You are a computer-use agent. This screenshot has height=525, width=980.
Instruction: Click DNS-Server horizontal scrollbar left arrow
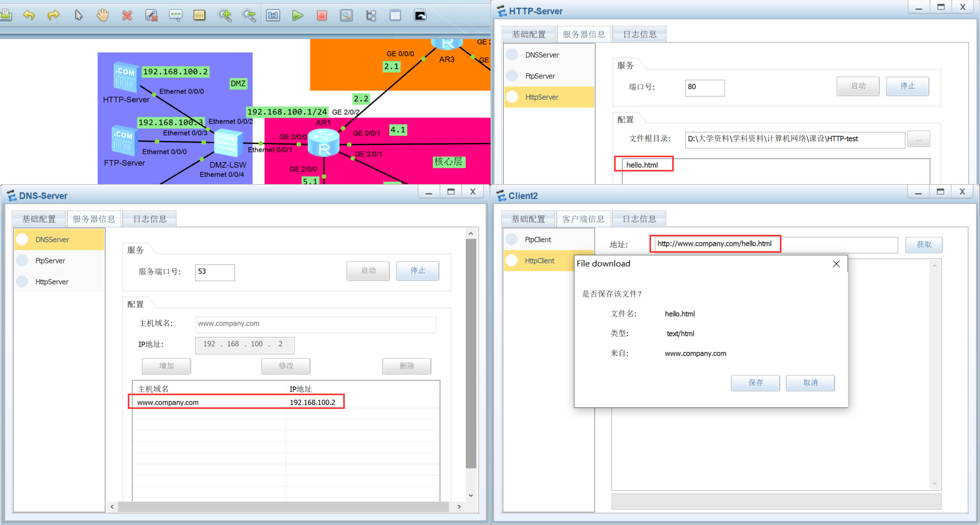click(112, 507)
